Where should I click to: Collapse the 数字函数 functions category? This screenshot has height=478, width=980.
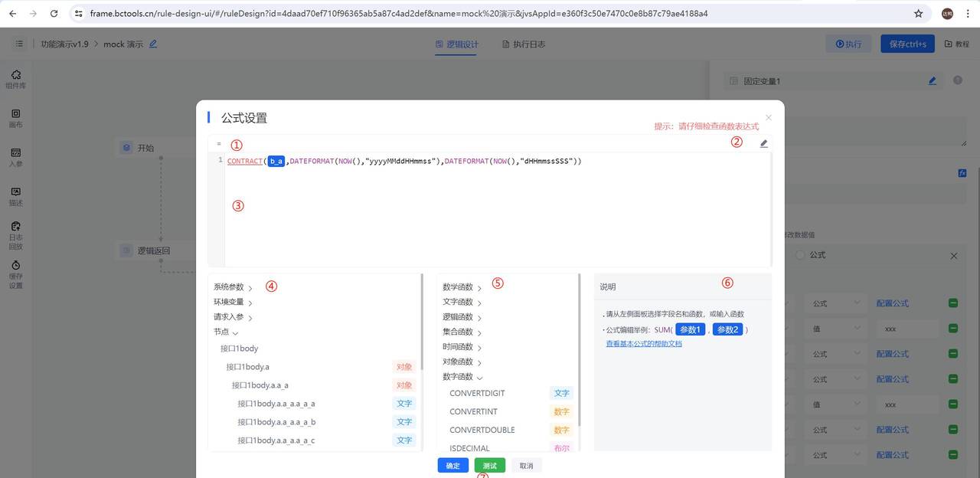[x=460, y=377]
